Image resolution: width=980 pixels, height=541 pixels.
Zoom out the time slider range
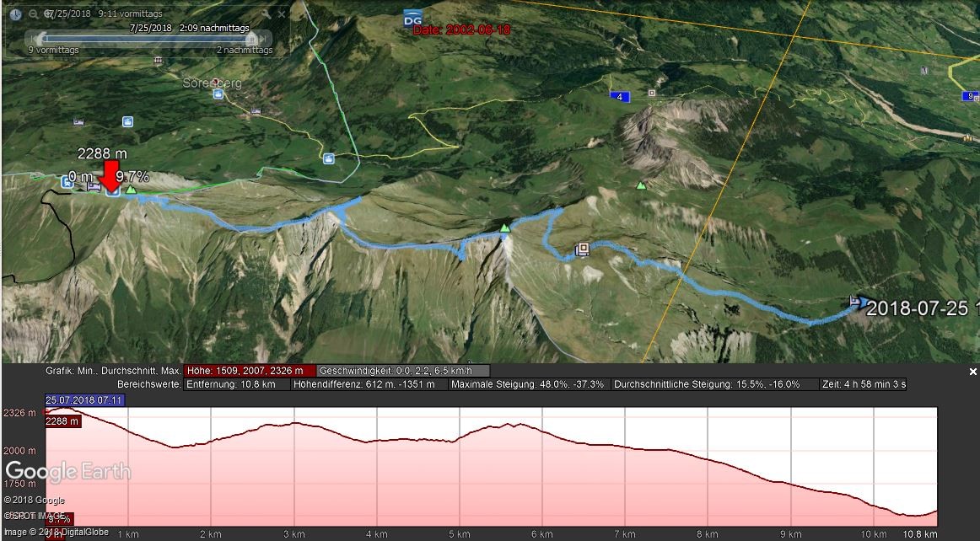(x=32, y=14)
